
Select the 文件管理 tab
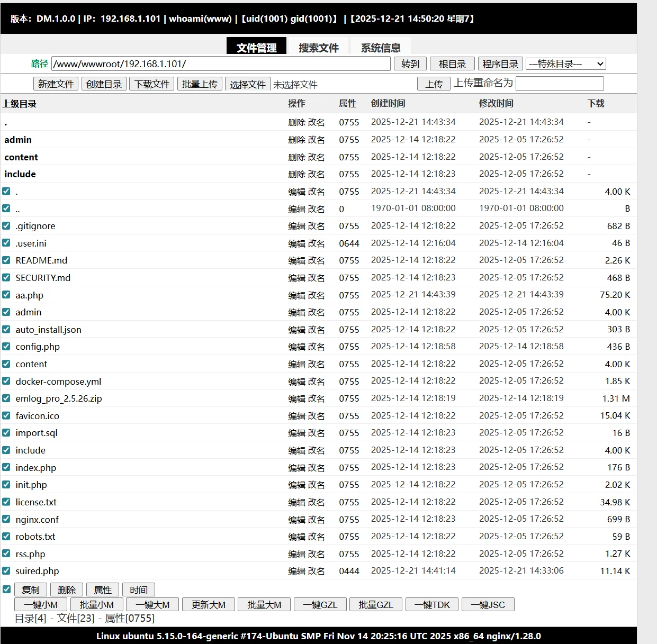pos(256,48)
